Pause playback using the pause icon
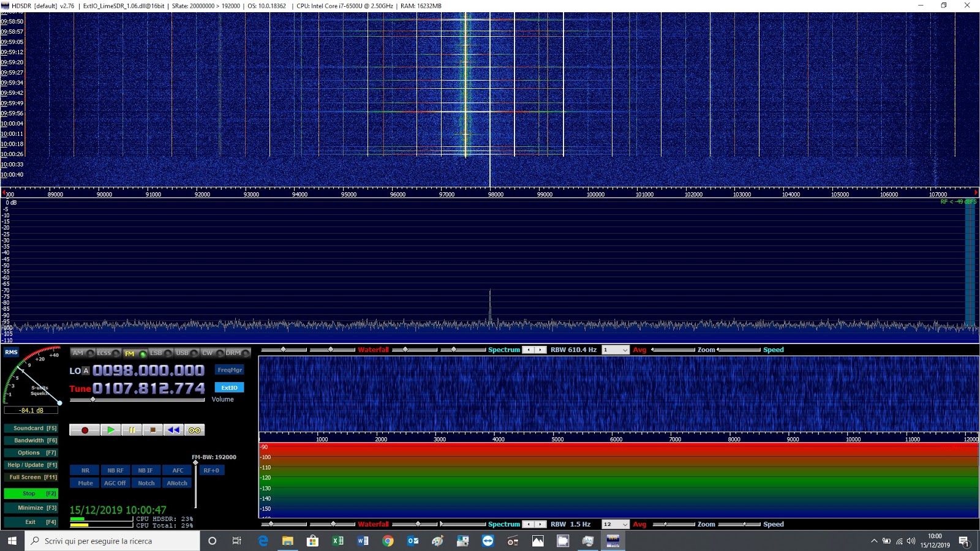Viewport: 980px width, 551px height. click(132, 429)
